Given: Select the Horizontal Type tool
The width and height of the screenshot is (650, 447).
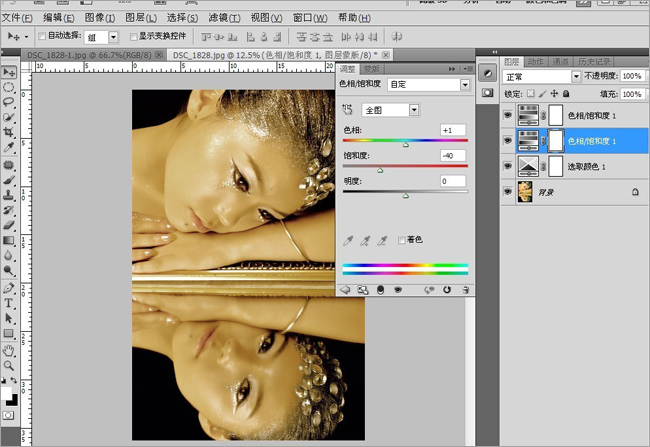Looking at the screenshot, I should (x=9, y=303).
